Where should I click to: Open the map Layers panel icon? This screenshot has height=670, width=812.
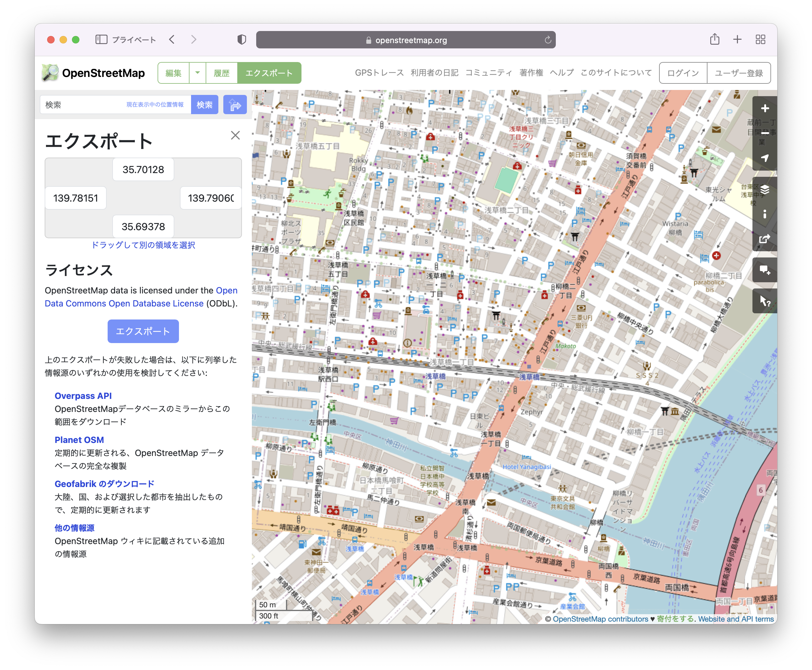pos(765,190)
